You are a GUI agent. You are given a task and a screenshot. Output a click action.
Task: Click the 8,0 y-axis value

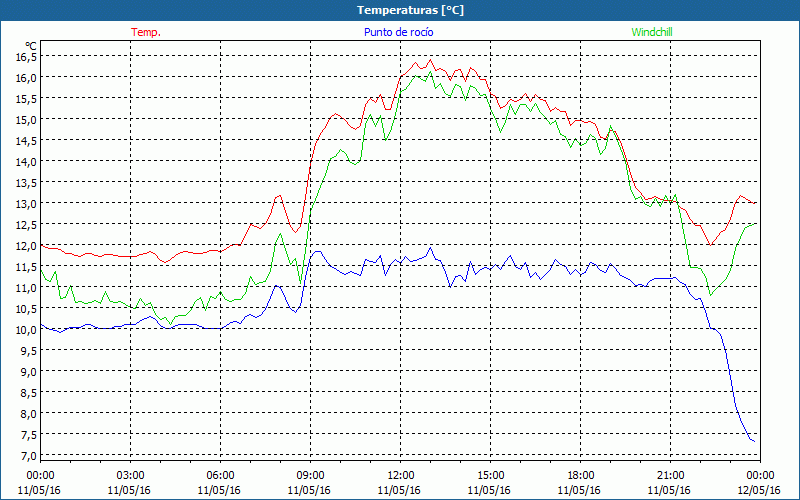[x=29, y=414]
